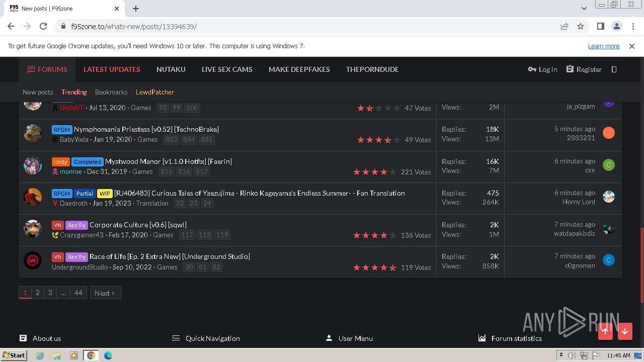Image resolution: width=644 pixels, height=362 pixels.
Task: Jump to page 885 of Nymphomania Priestess
Action: (207, 139)
